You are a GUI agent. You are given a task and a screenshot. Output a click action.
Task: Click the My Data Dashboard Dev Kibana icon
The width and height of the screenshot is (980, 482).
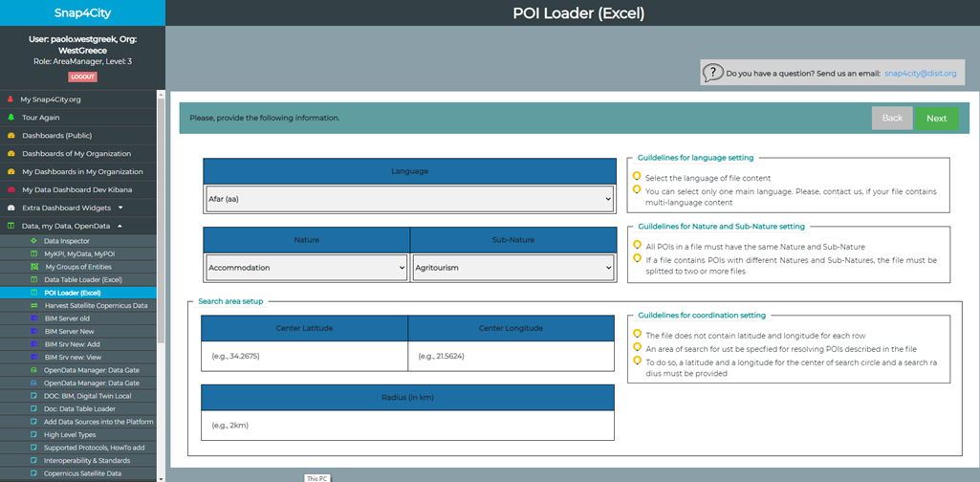click(11, 189)
